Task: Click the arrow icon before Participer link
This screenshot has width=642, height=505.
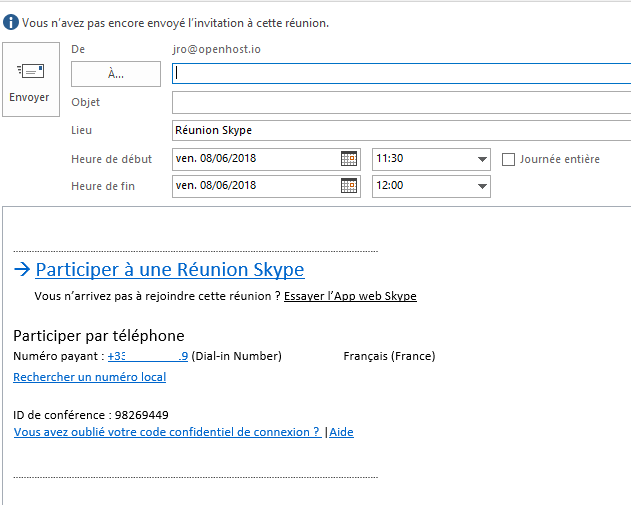Action: coord(22,269)
